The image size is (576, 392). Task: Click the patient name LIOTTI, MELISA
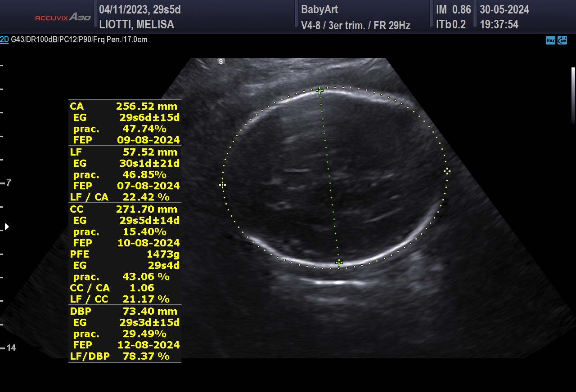(x=136, y=25)
